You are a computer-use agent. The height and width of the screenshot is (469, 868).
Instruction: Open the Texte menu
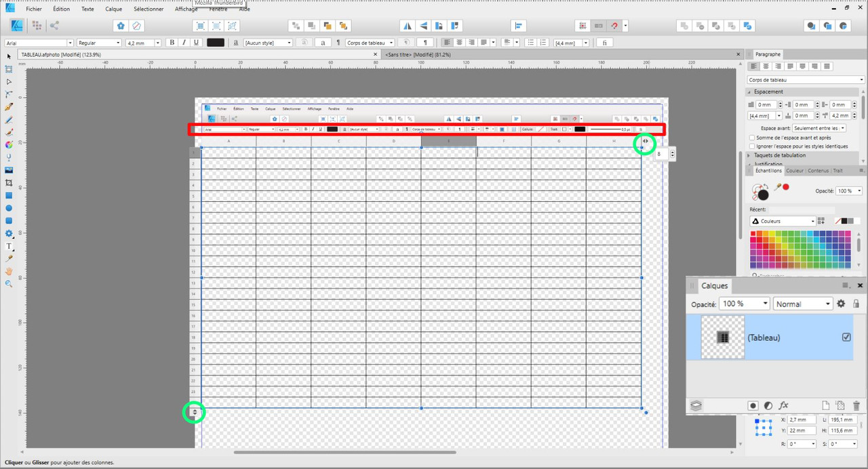click(87, 9)
